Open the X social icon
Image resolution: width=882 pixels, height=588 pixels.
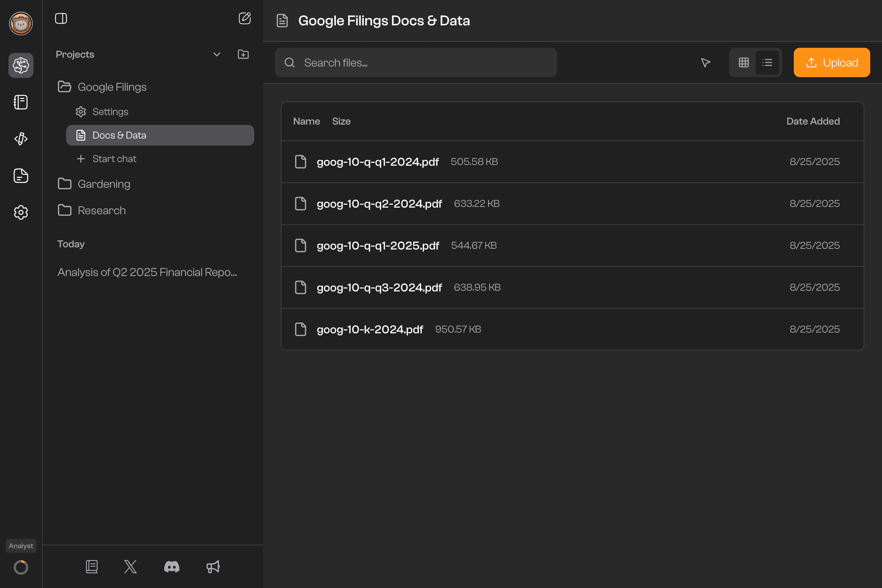(130, 567)
